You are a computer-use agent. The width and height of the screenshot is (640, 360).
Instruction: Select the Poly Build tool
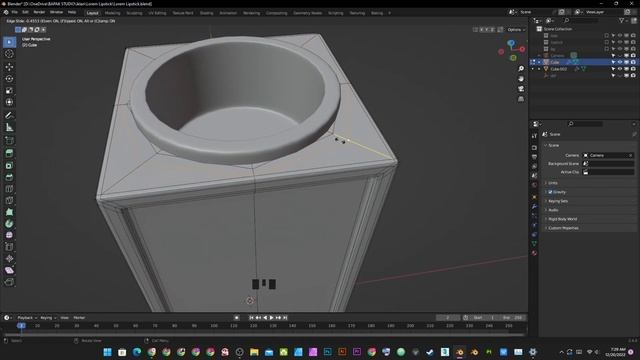(9, 212)
